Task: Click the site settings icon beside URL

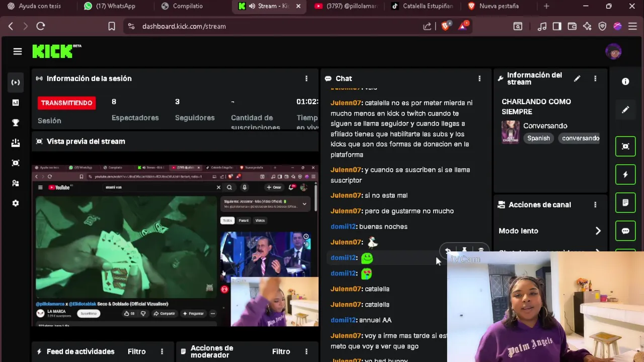Action: (x=131, y=26)
